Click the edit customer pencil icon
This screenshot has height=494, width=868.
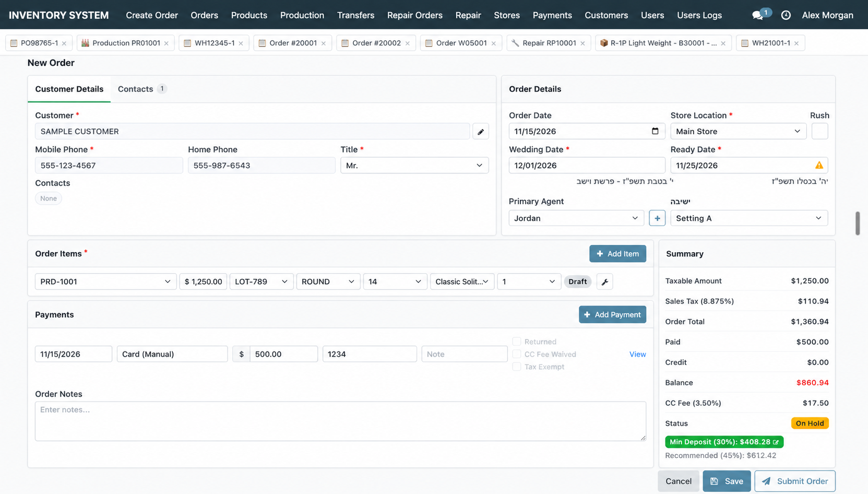481,132
